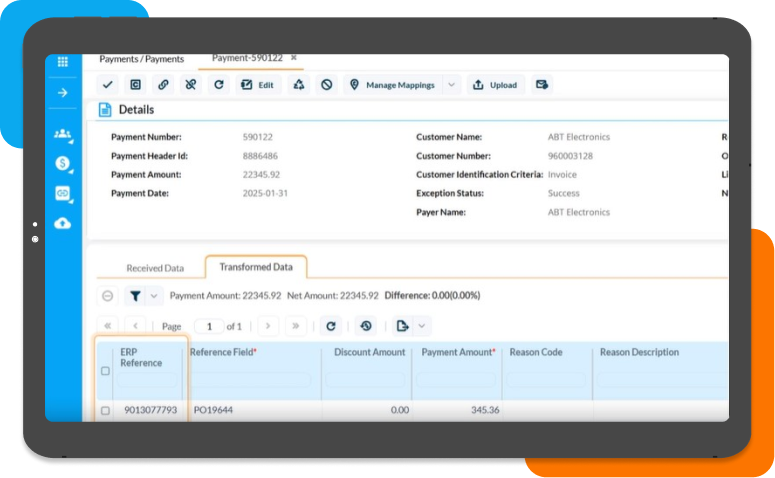This screenshot has width=775, height=478.
Task: Click the PO19644 reference cell
Action: [x=213, y=410]
